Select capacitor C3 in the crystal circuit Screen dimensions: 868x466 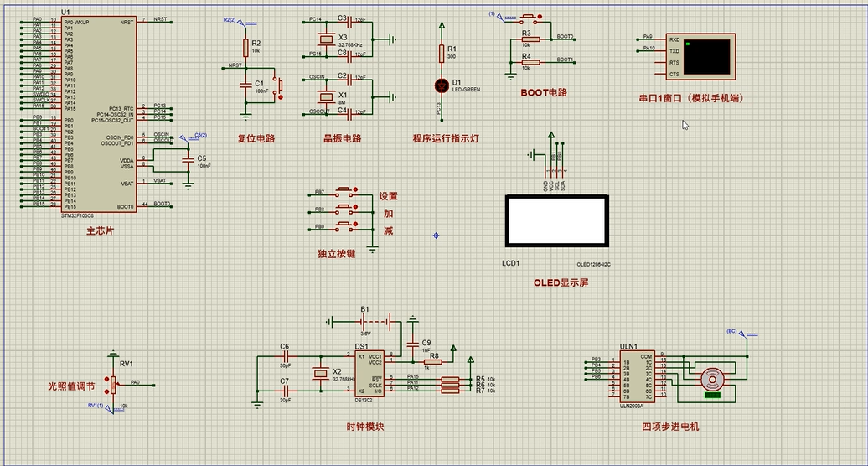point(349,22)
